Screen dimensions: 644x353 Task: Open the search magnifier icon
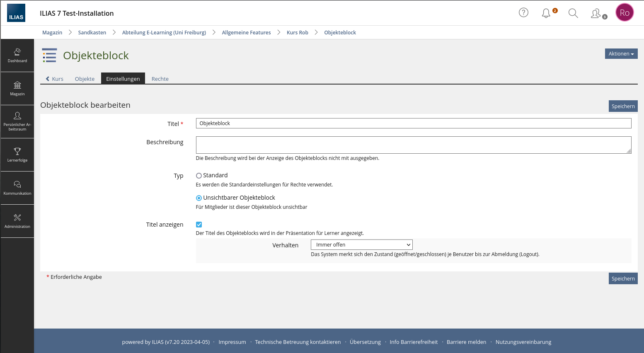[x=573, y=13]
